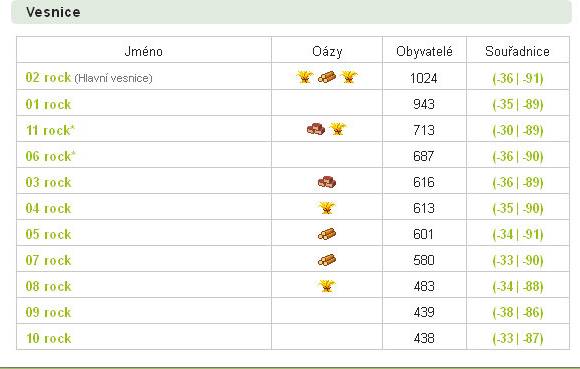Open the 10 rock village link

point(48,338)
